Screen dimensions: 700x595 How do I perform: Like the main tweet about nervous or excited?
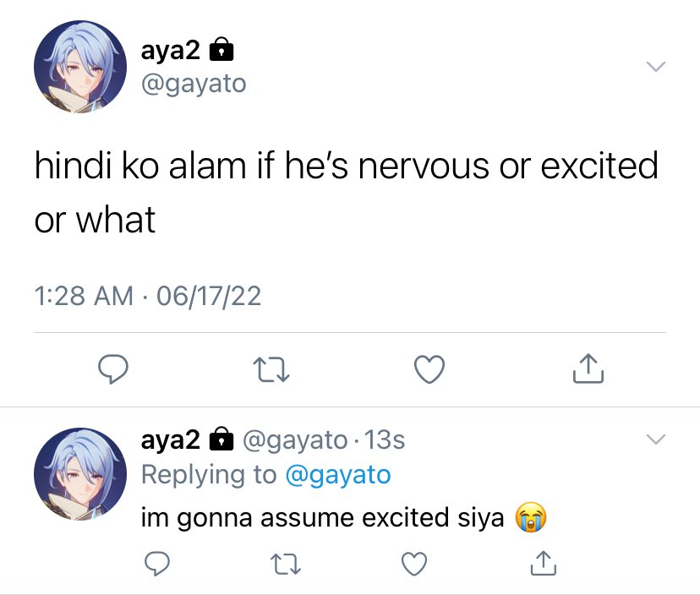[429, 369]
